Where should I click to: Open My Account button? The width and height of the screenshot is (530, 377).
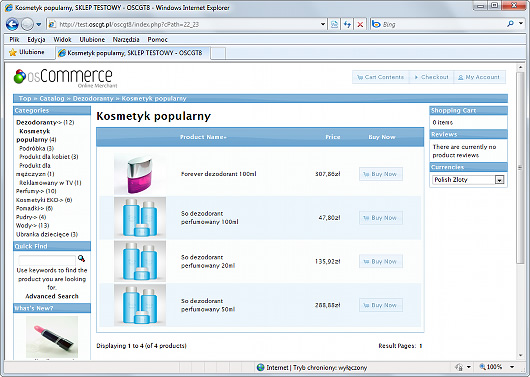pos(479,77)
